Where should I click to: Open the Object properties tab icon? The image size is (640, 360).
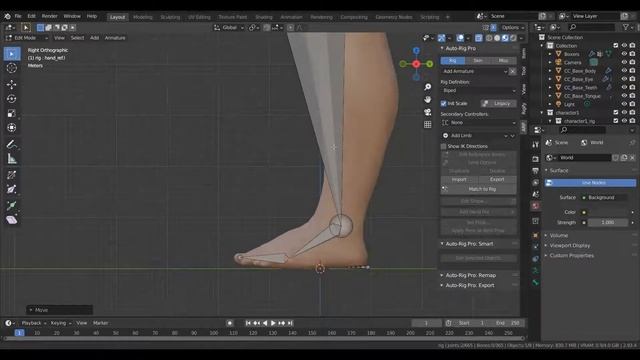[536, 236]
